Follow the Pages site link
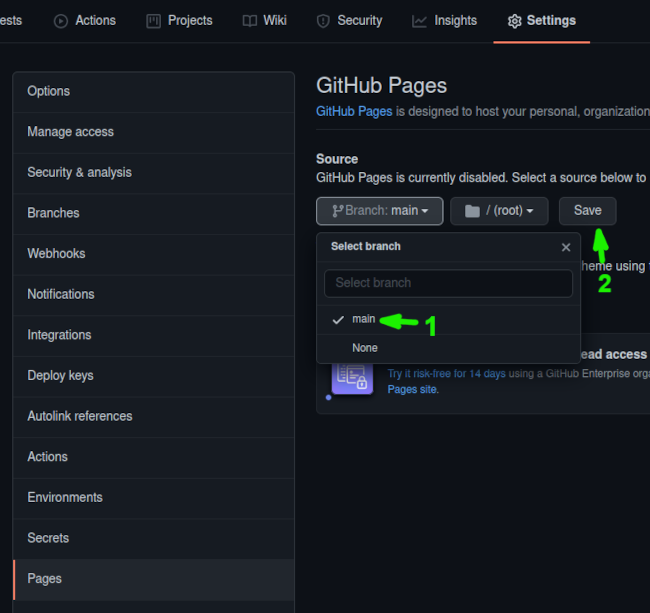 412,390
